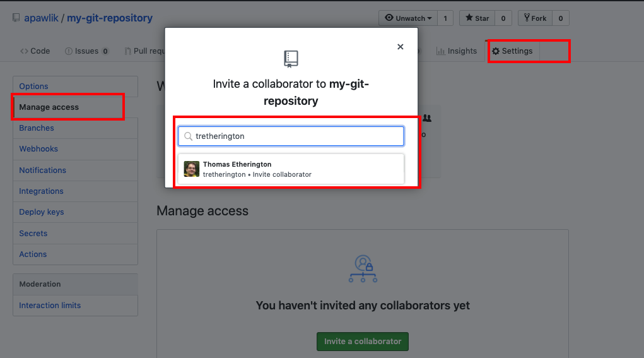644x358 pixels.
Task: Click the fork count 0
Action: [x=561, y=18]
